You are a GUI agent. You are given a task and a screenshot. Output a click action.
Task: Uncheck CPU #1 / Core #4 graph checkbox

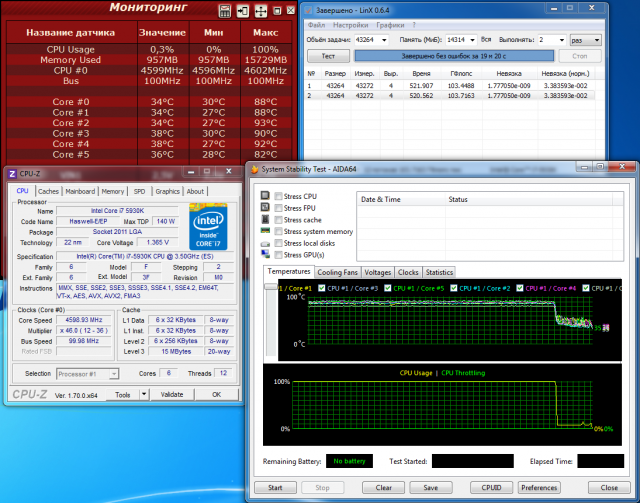coord(520,288)
